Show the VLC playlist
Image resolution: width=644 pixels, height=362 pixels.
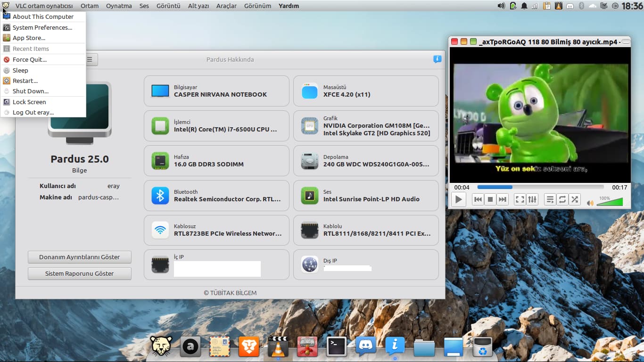550,199
